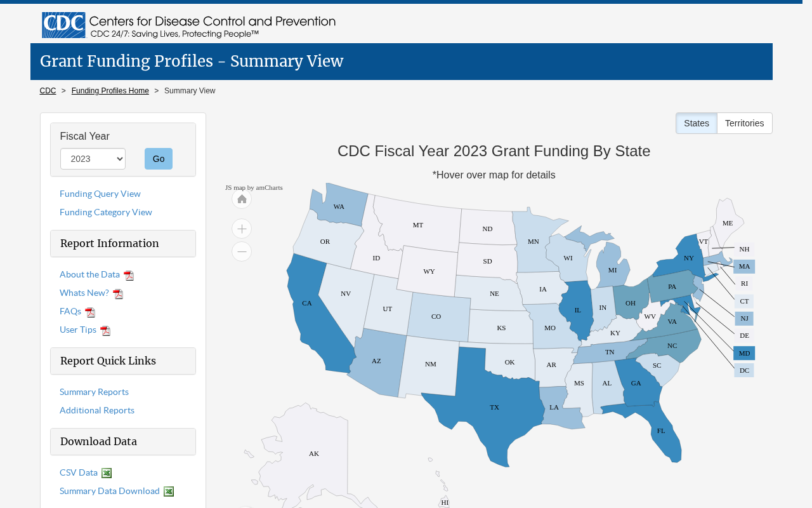Go to Funding Profiles Home breadcrumb
812x508 pixels.
tap(110, 91)
